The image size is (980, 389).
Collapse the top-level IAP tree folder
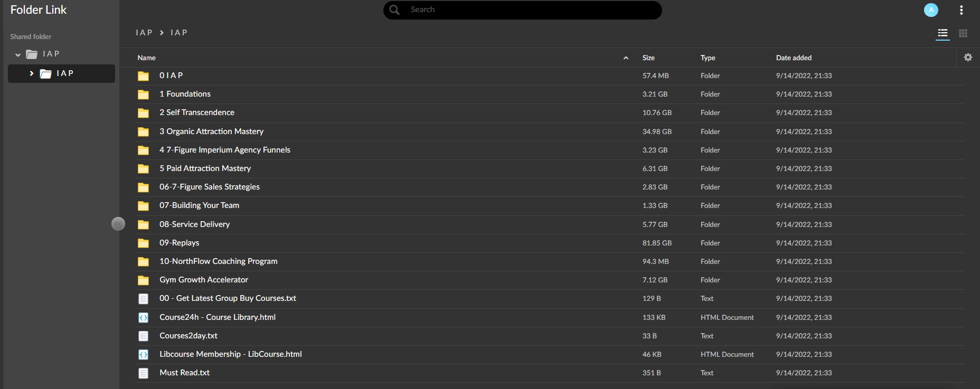point(18,54)
